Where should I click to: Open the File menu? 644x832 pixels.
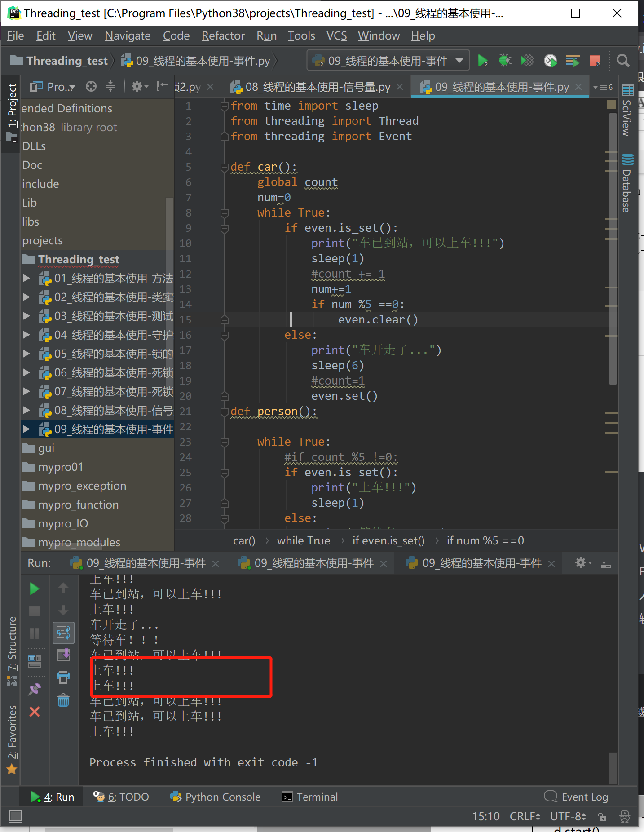pos(15,35)
